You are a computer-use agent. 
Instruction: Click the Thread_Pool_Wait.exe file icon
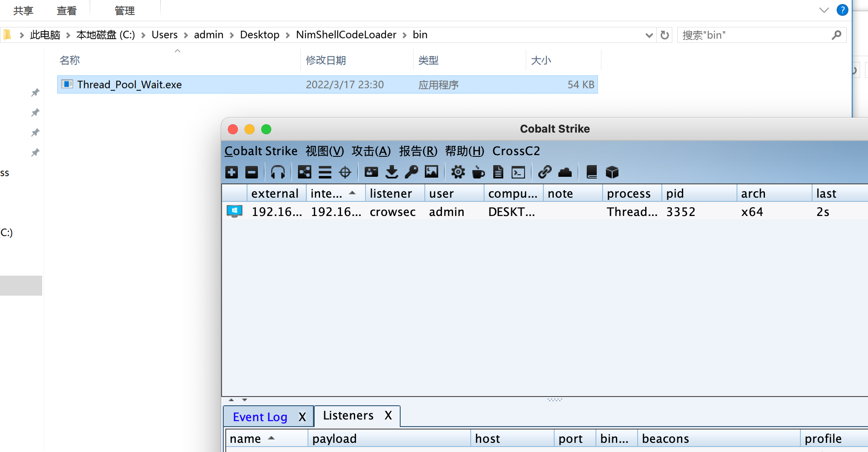click(67, 84)
